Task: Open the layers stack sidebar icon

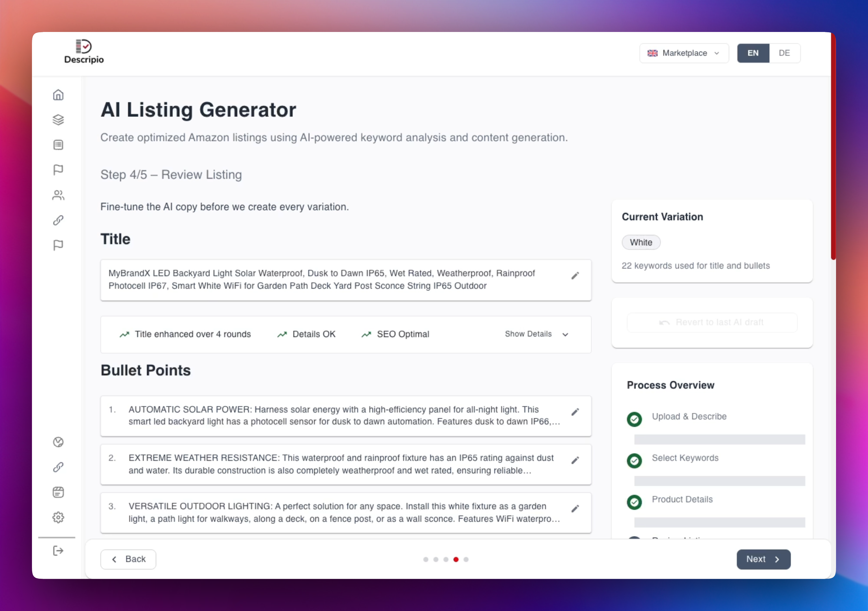Action: coord(58,120)
